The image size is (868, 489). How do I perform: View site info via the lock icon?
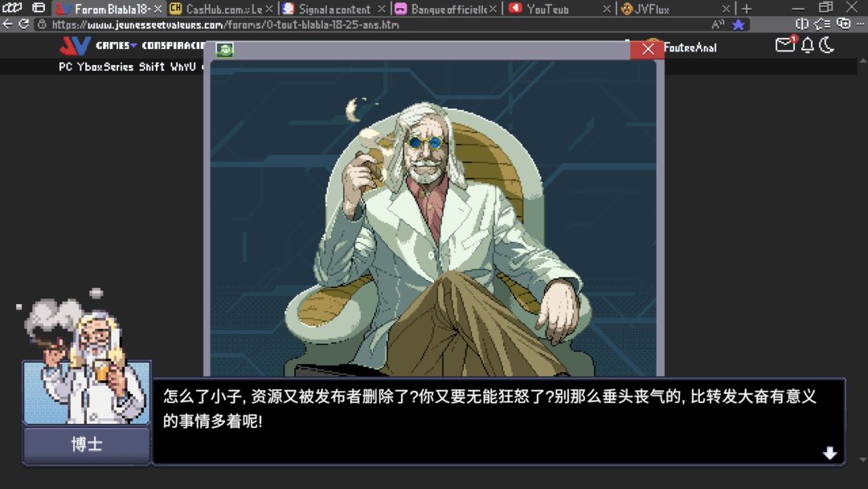click(42, 24)
